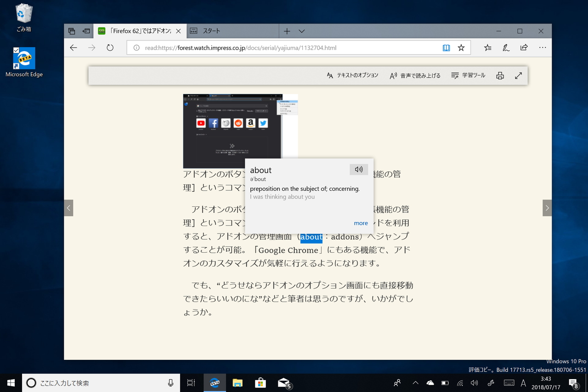
Task: Add this page to favorites via the star
Action: point(461,47)
